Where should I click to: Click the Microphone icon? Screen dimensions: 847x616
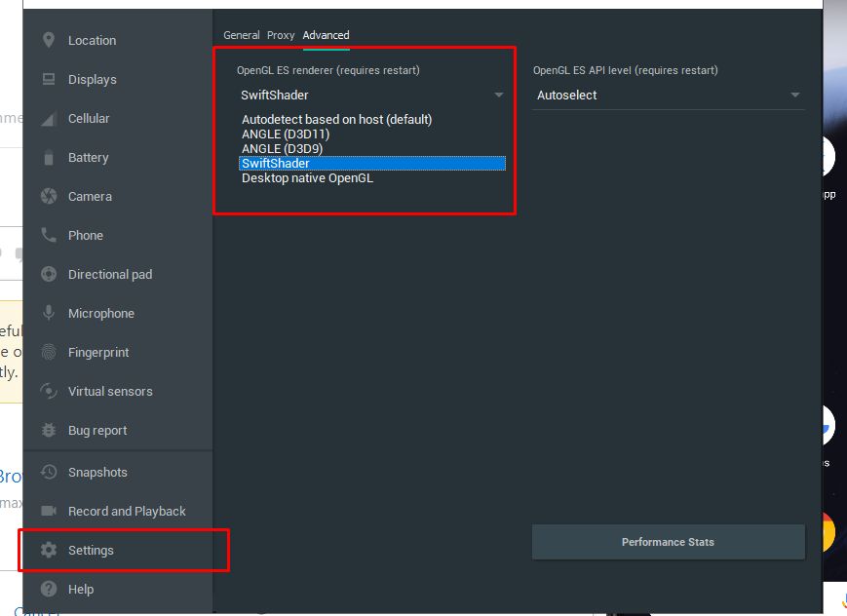pos(49,313)
